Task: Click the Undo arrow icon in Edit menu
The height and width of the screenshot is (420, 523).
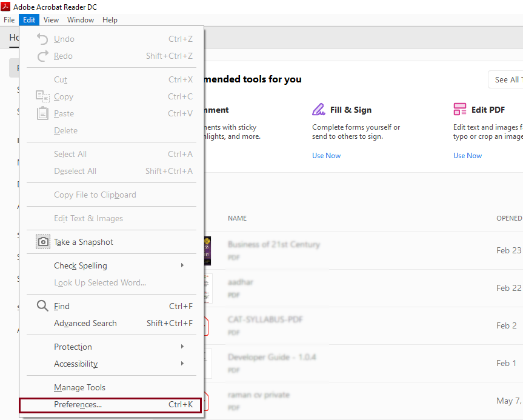Action: coord(42,39)
